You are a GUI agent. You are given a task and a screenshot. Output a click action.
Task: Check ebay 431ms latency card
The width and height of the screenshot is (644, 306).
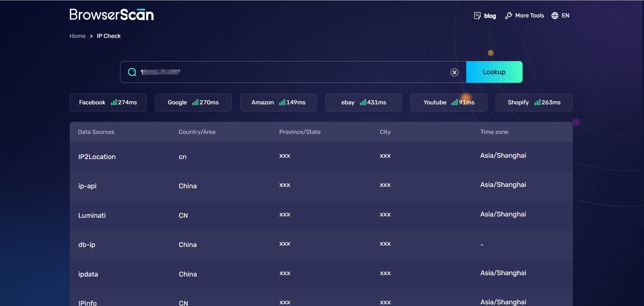click(x=364, y=102)
